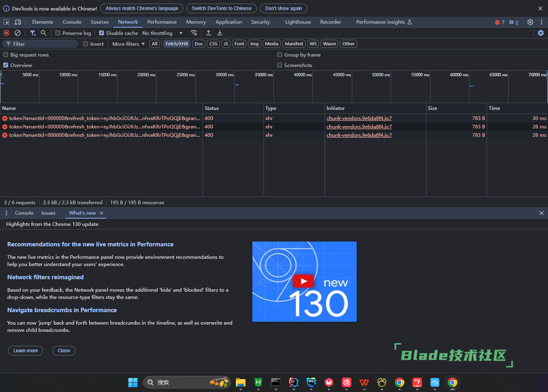
Task: Close the What's new tab
Action: pyautogui.click(x=101, y=213)
